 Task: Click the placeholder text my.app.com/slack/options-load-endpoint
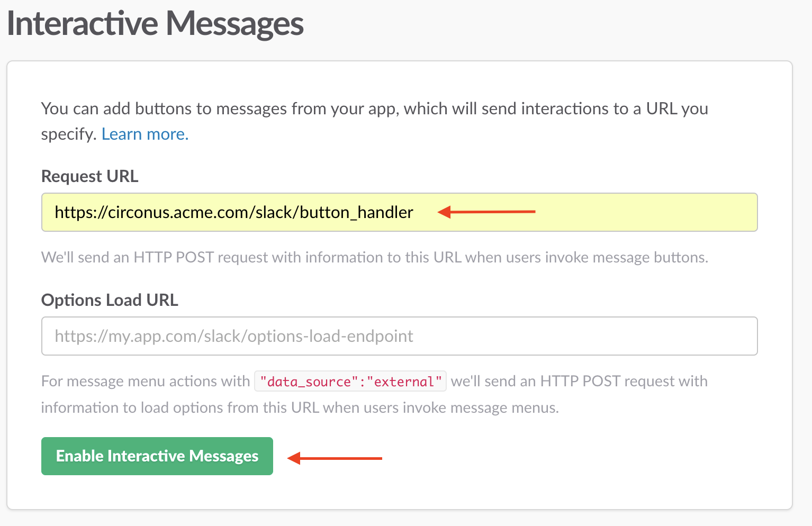click(x=233, y=335)
